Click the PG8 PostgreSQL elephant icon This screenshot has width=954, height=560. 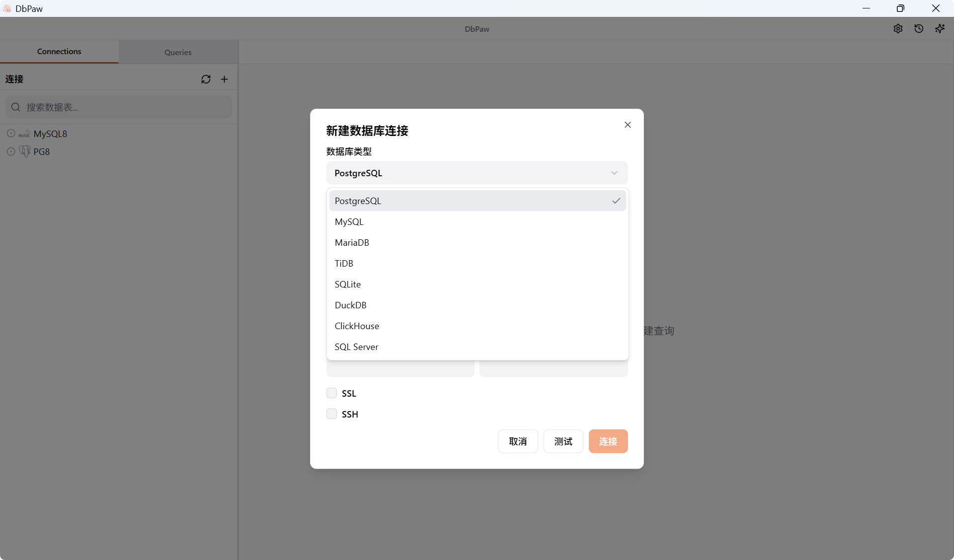pos(25,151)
